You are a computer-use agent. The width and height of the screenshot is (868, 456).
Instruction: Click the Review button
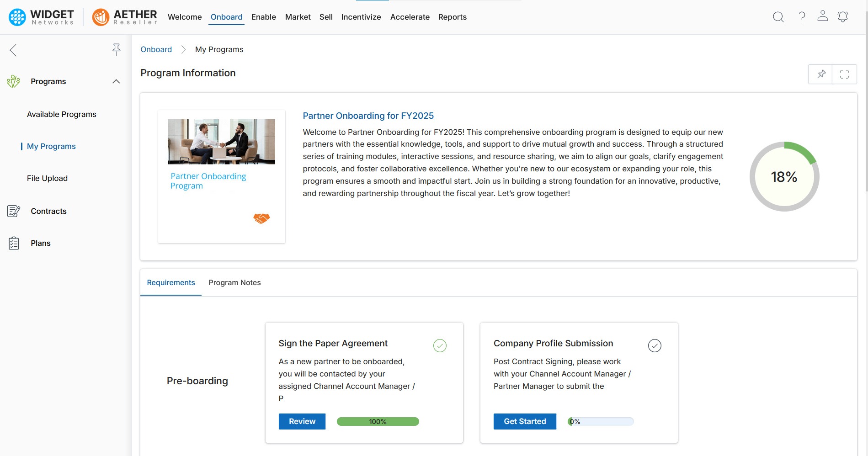click(x=302, y=421)
